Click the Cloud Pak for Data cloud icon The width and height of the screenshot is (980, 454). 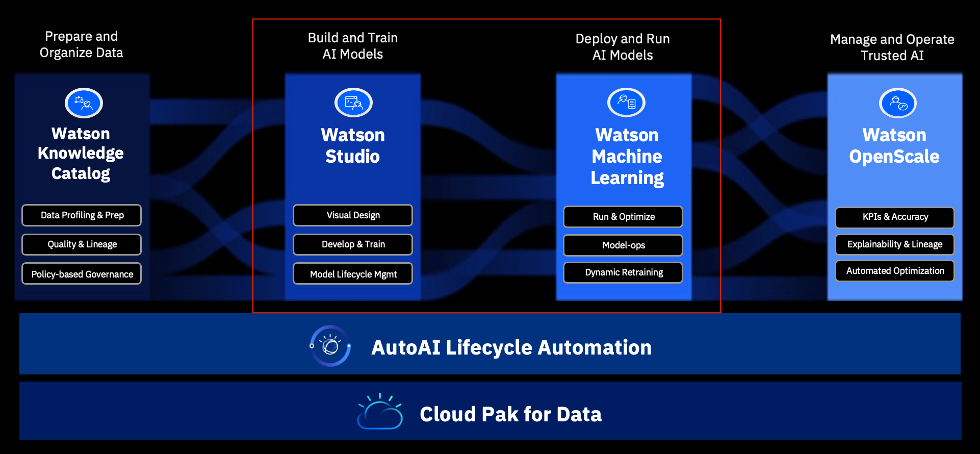click(380, 411)
